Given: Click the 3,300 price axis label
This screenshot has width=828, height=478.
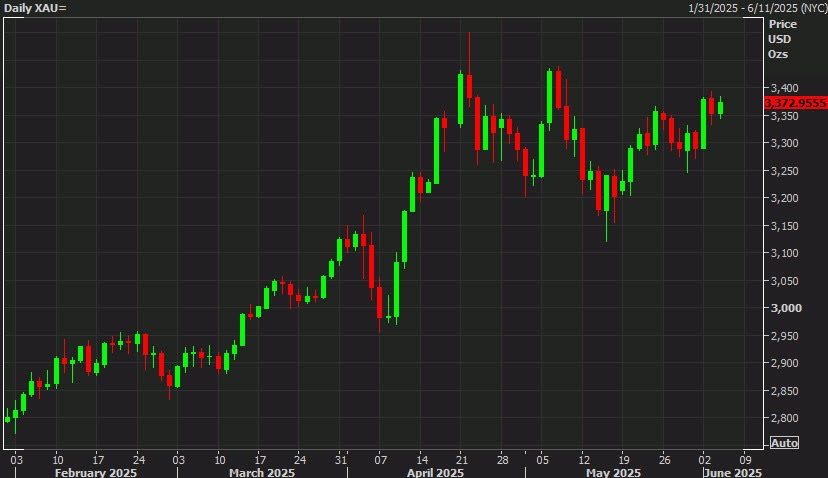Looking at the screenshot, I should (784, 143).
